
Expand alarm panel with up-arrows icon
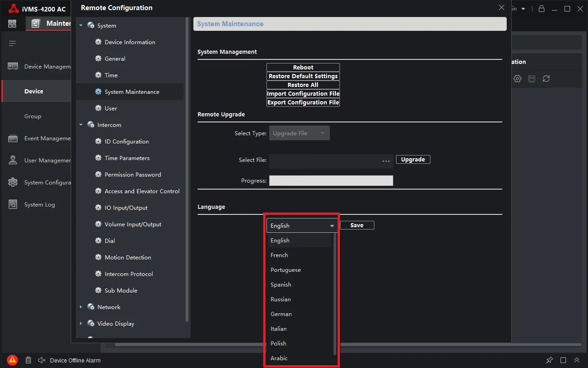point(577,360)
